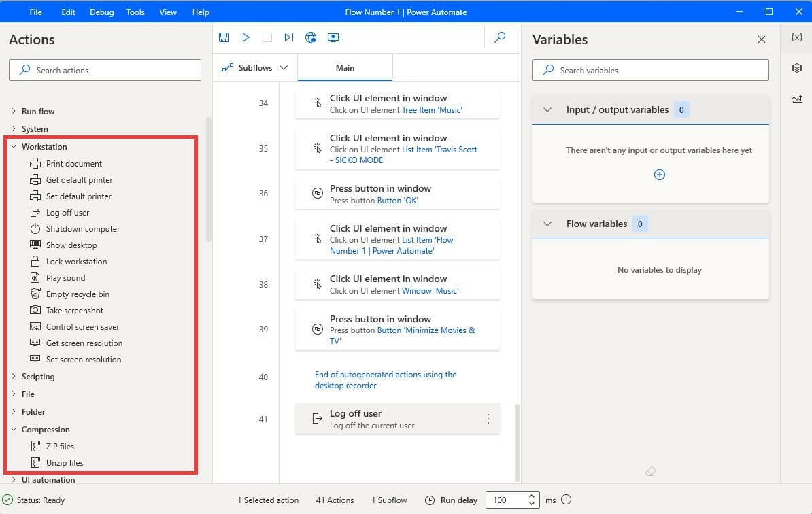Collapse the Workstation group
Image resolution: width=812 pixels, height=514 pixels.
pyautogui.click(x=14, y=146)
